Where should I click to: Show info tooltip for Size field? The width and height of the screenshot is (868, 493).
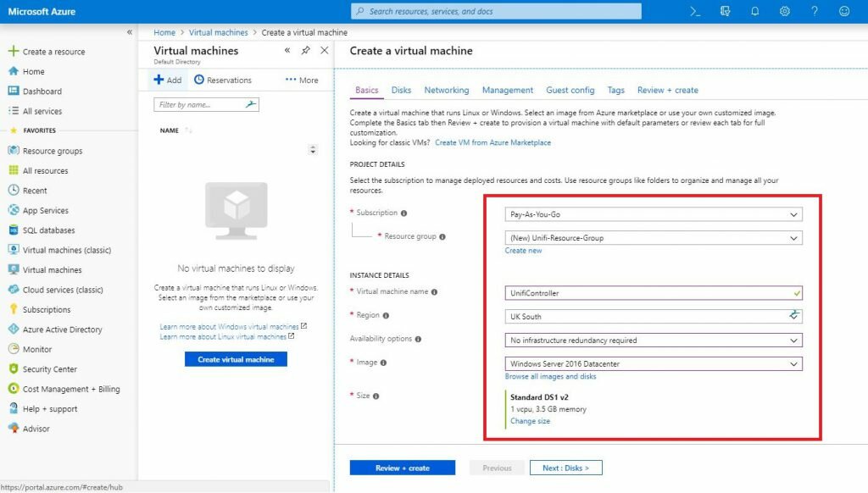(376, 396)
